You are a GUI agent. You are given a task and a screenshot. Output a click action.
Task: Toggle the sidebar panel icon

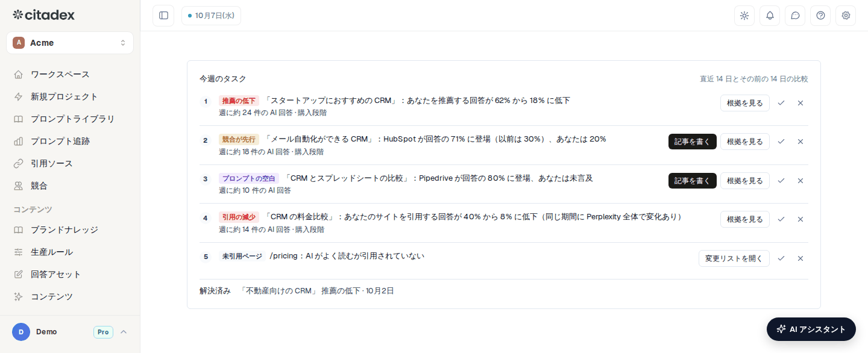coord(163,16)
